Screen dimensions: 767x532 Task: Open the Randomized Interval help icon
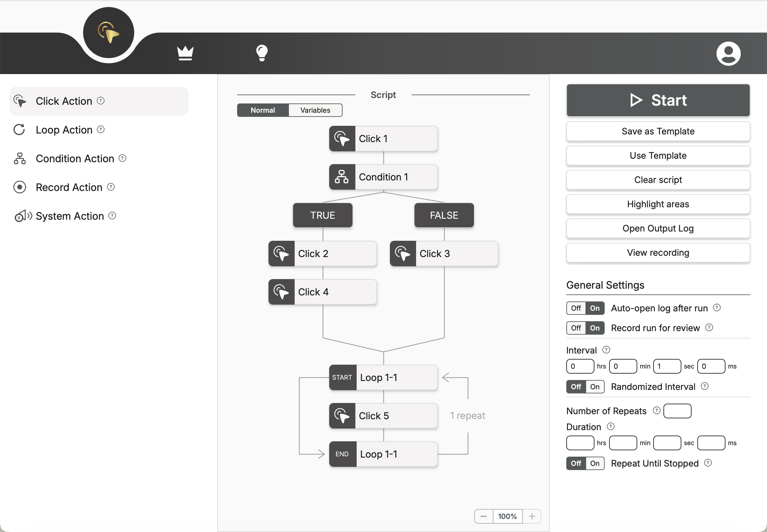(705, 386)
